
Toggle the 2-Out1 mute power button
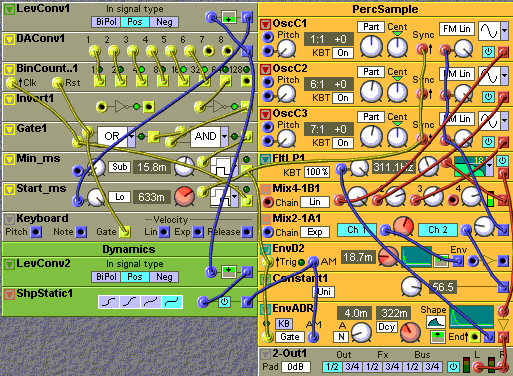pyautogui.click(x=453, y=367)
